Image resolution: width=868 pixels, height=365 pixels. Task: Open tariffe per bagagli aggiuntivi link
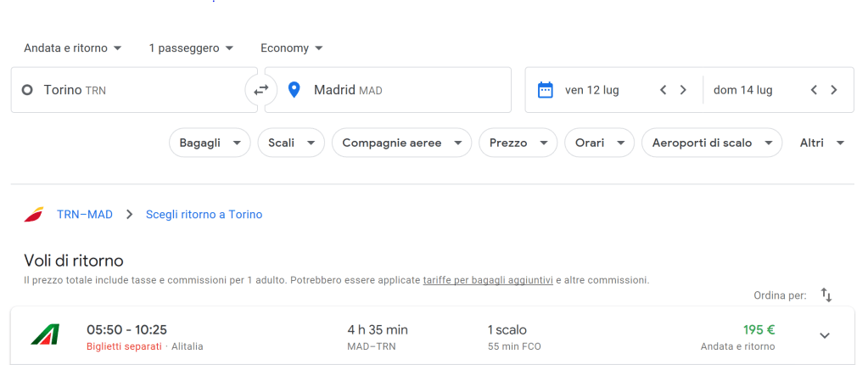pyautogui.click(x=488, y=279)
